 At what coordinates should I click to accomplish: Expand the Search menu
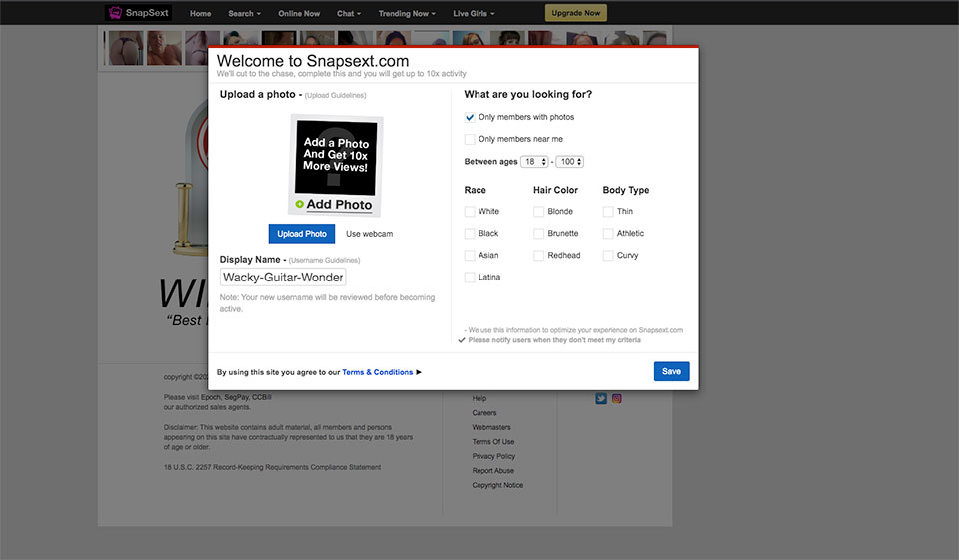point(244,14)
